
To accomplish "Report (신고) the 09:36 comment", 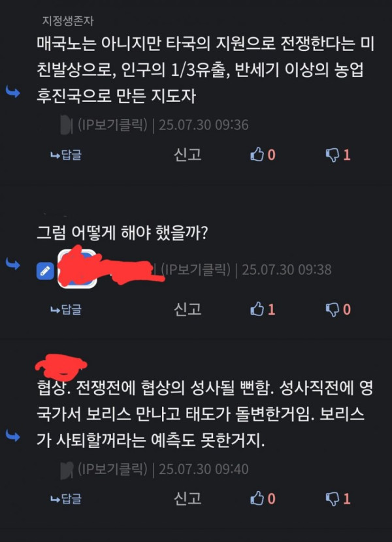I will 188,154.
